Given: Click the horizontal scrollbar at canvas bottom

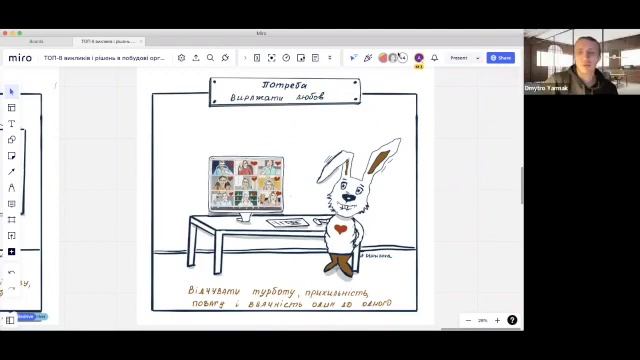Looking at the screenshot, I should pos(482,329).
